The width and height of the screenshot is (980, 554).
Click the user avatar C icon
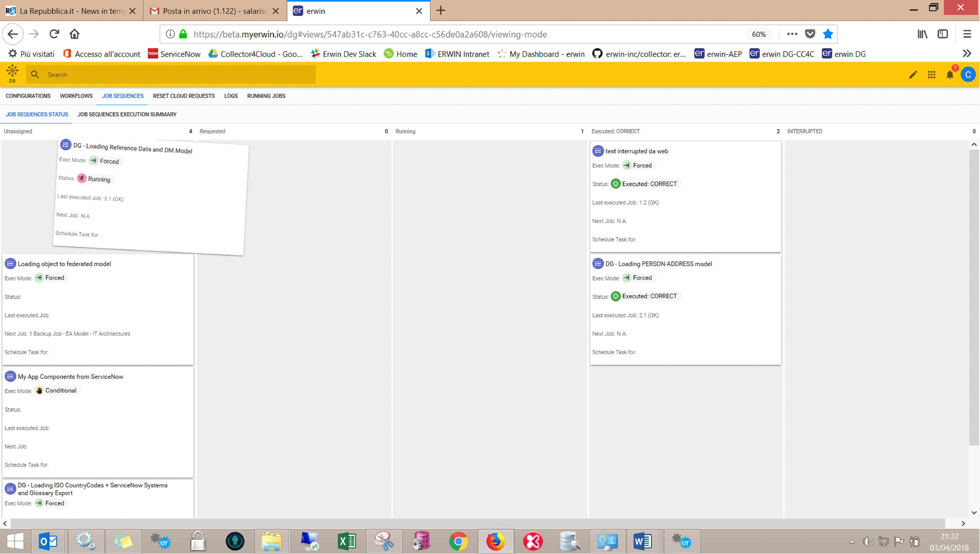tap(968, 75)
